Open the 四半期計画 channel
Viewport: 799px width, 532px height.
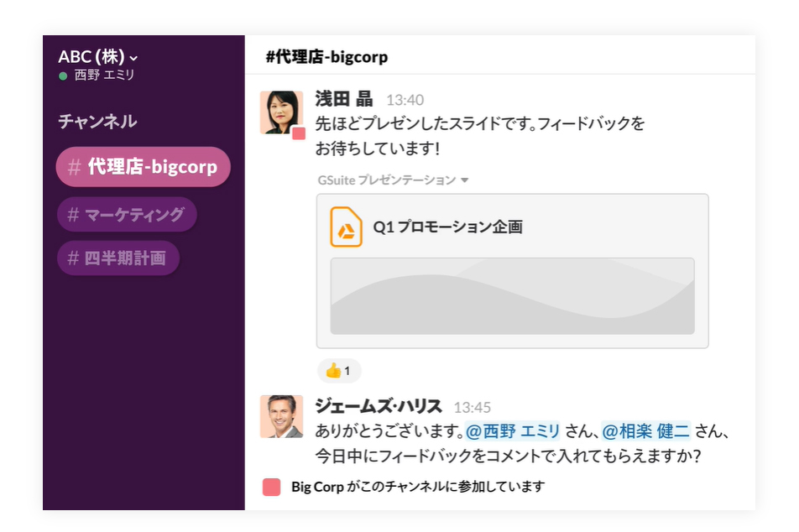[x=118, y=258]
